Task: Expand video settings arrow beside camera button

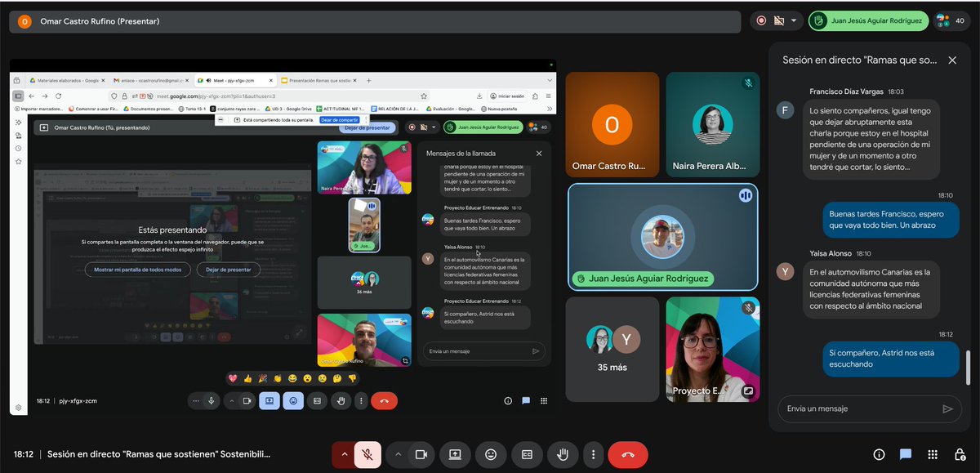Action: point(398,454)
